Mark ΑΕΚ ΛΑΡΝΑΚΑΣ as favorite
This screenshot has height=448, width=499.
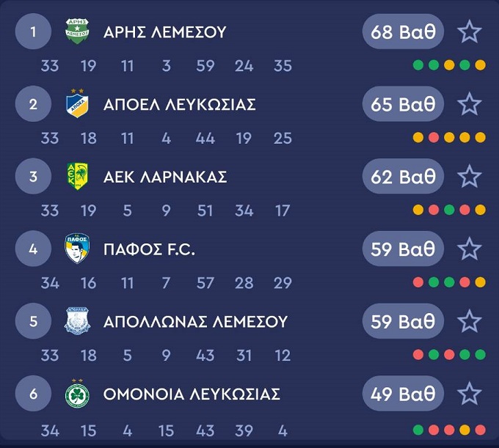tap(469, 177)
